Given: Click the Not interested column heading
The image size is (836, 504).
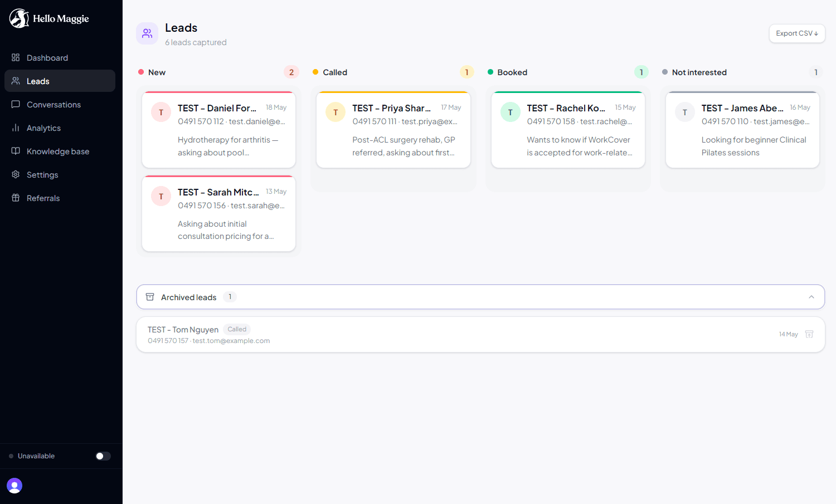Looking at the screenshot, I should click(699, 72).
